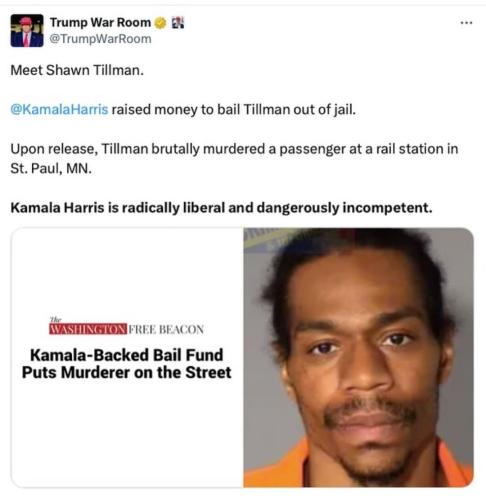The image size is (486, 500).
Task: Click the FREE BEACON logo text
Action: pos(166,329)
